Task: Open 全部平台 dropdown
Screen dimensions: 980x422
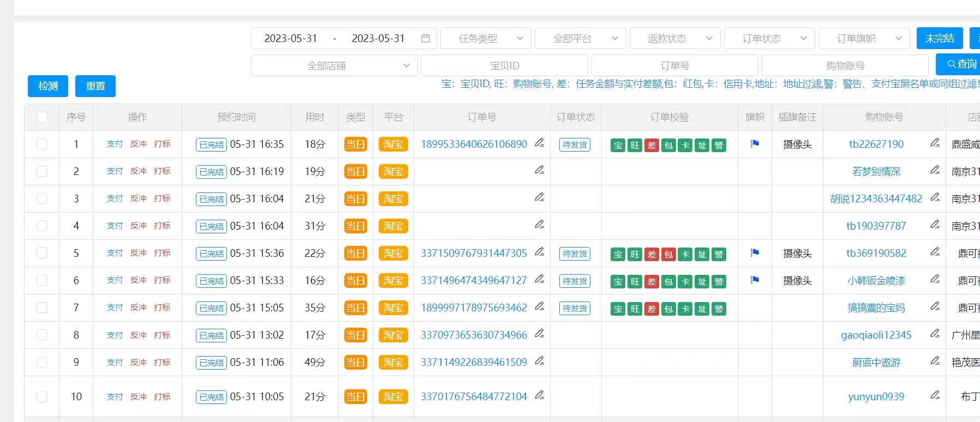Action: click(x=581, y=38)
